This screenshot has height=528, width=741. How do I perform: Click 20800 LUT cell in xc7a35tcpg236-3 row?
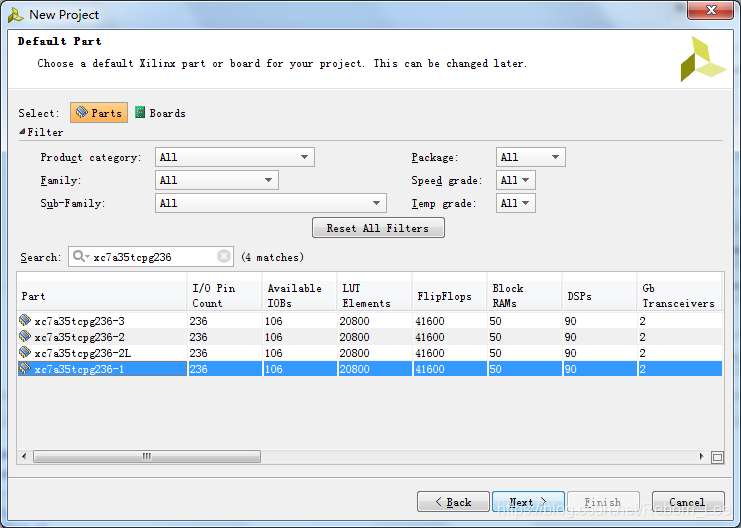point(375,321)
